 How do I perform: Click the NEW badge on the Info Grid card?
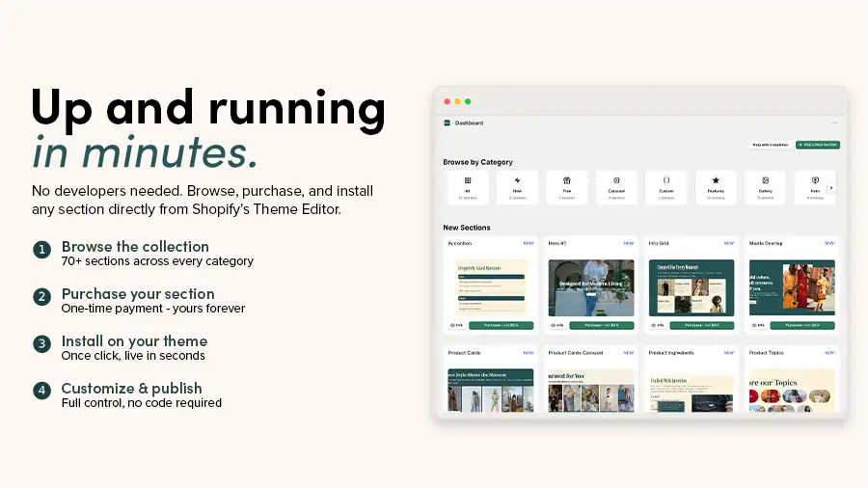pyautogui.click(x=729, y=243)
